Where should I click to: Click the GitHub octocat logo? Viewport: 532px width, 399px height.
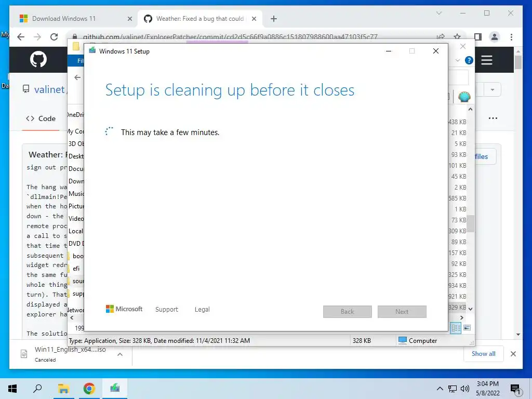38,59
